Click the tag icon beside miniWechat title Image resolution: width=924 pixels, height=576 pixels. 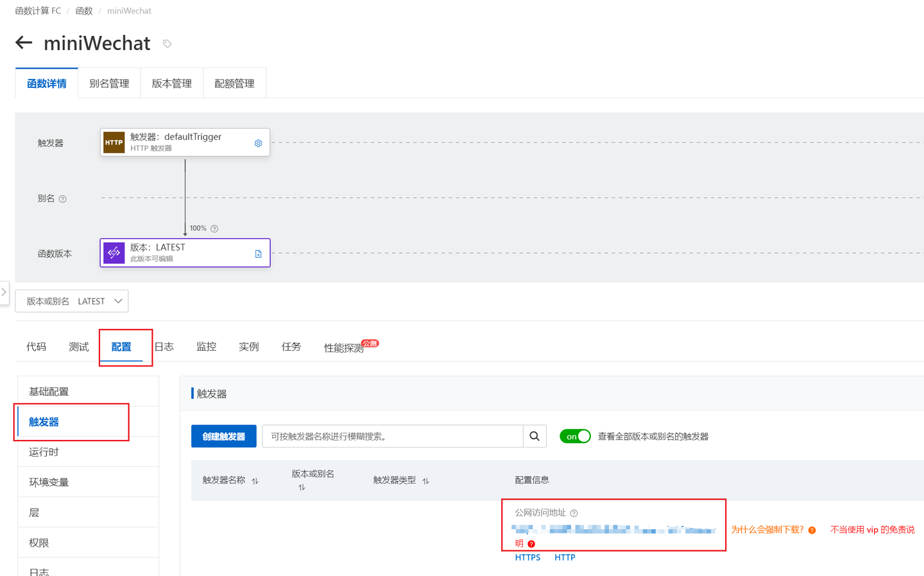click(167, 44)
